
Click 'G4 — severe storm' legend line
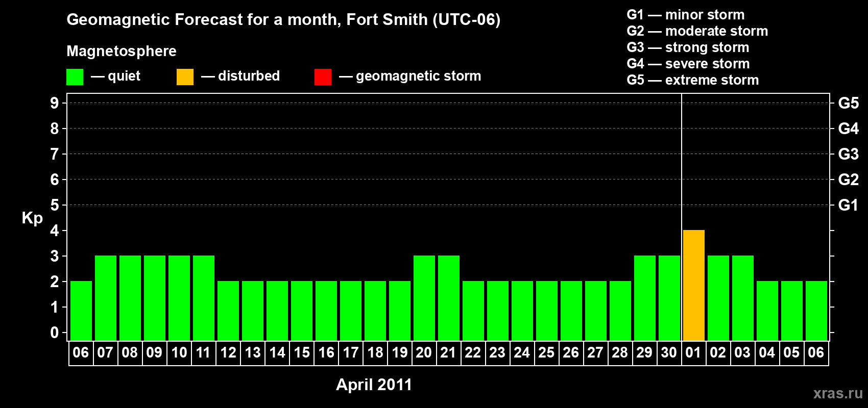[688, 64]
